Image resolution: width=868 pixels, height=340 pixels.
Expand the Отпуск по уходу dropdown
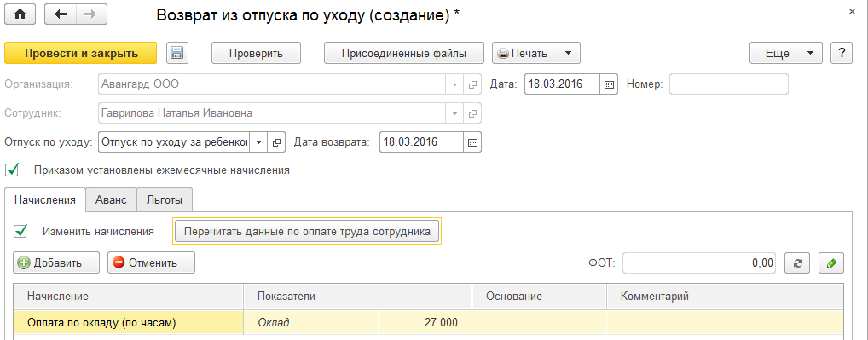coord(258,141)
